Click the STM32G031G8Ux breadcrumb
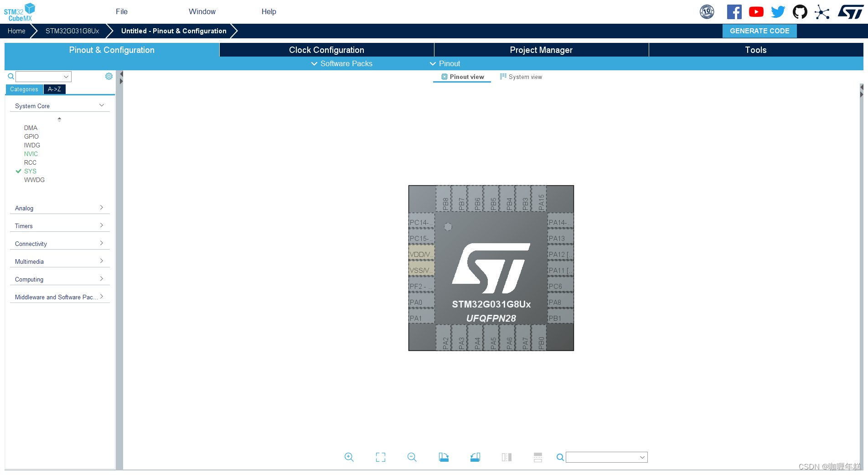Screen dimensions: 868x475 72,31
